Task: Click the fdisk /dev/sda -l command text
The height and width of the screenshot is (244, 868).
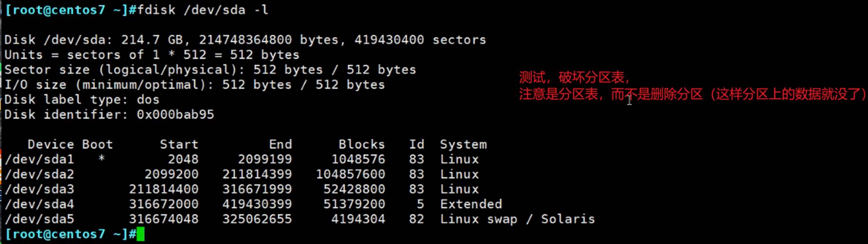Action: point(202,10)
